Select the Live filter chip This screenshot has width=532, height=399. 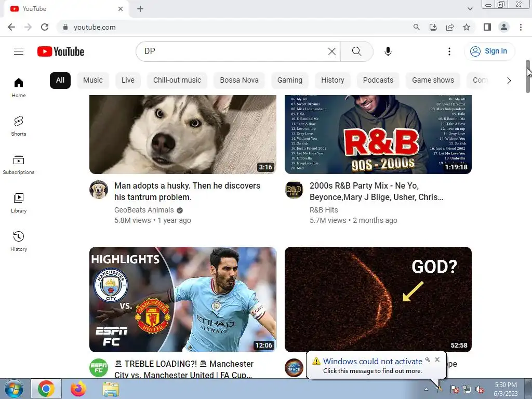(x=128, y=81)
